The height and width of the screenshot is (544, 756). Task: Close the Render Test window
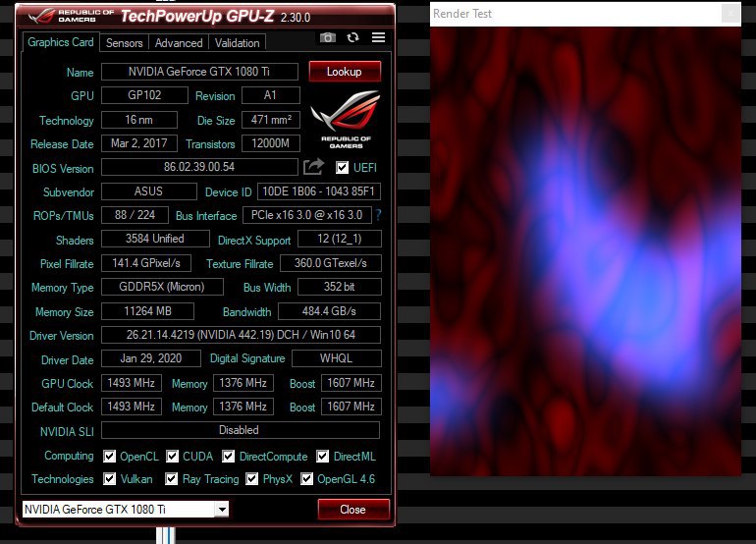tap(730, 14)
